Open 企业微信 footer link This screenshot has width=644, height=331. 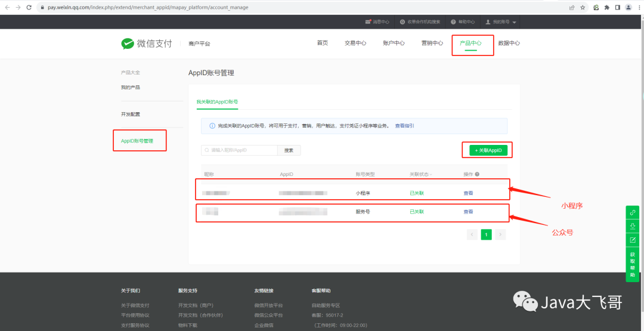[x=264, y=325]
